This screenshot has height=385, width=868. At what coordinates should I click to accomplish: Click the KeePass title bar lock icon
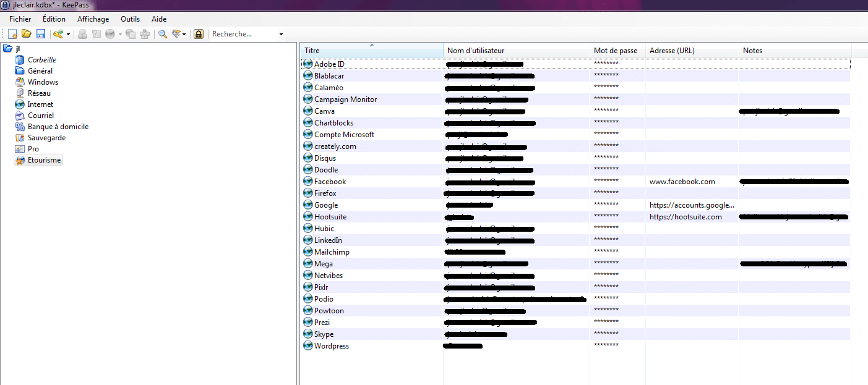pos(5,4)
